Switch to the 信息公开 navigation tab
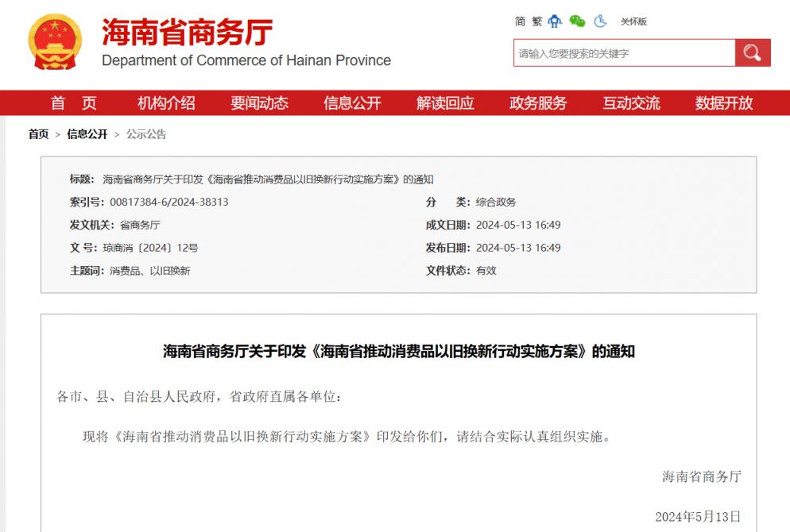 354,103
